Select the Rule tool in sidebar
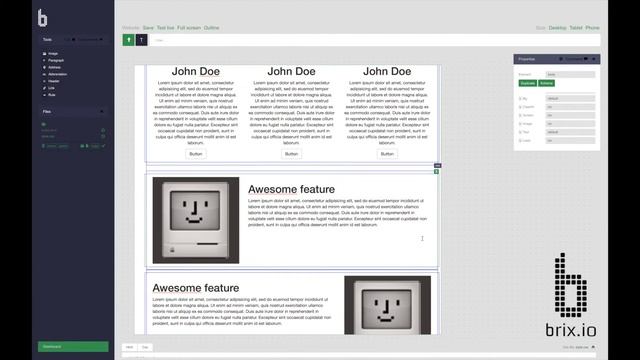 tap(49, 95)
